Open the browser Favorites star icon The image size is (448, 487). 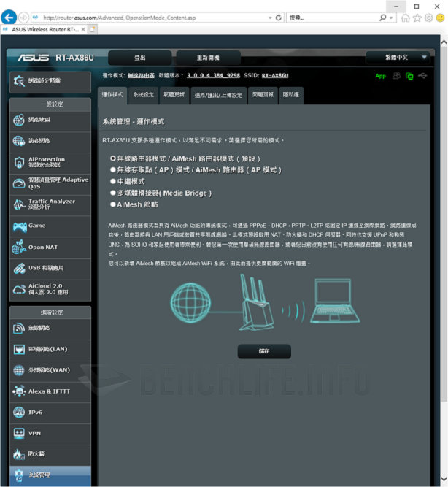pyautogui.click(x=417, y=18)
